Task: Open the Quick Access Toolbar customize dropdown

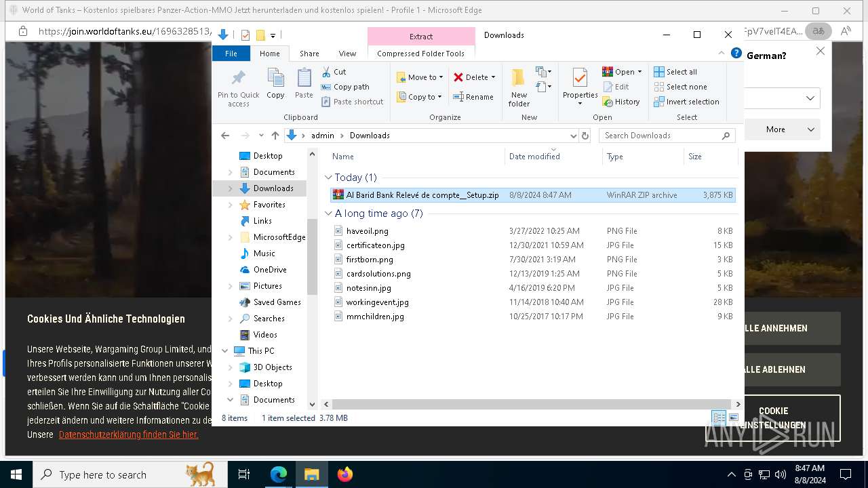Action: coord(273,35)
